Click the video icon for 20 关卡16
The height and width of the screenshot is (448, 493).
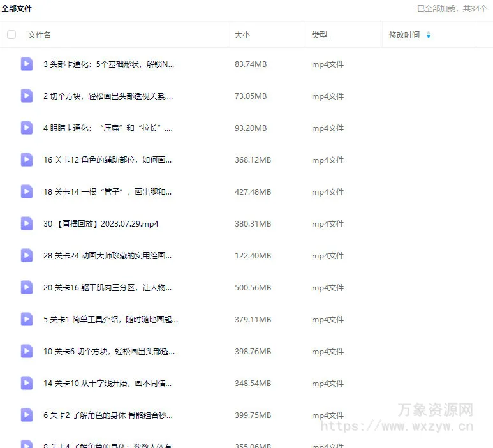pyautogui.click(x=27, y=287)
